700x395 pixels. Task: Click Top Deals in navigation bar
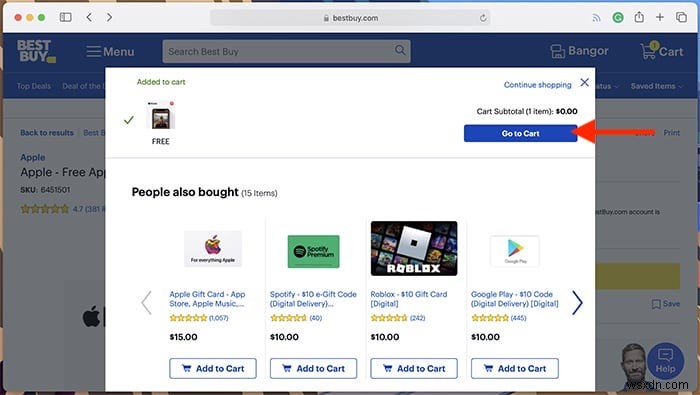34,86
